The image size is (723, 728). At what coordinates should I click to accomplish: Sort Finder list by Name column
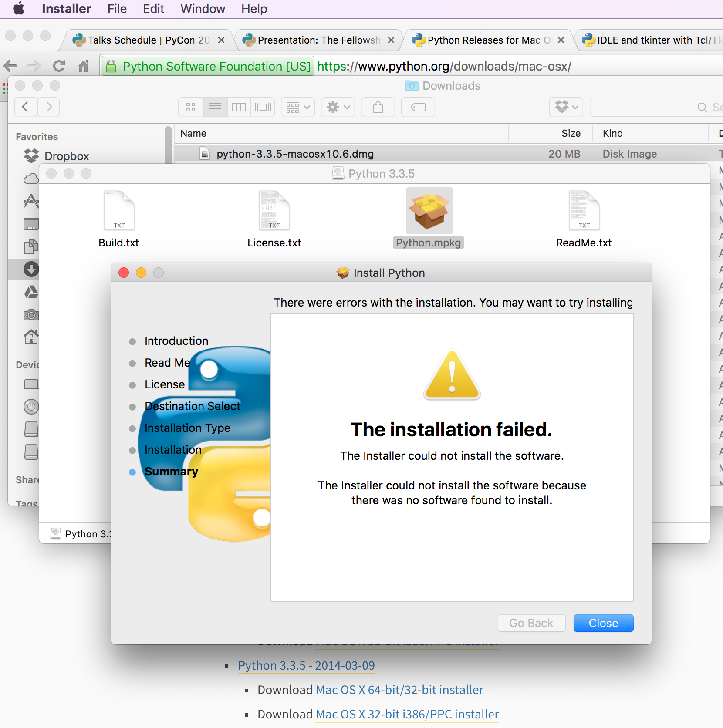coord(193,133)
